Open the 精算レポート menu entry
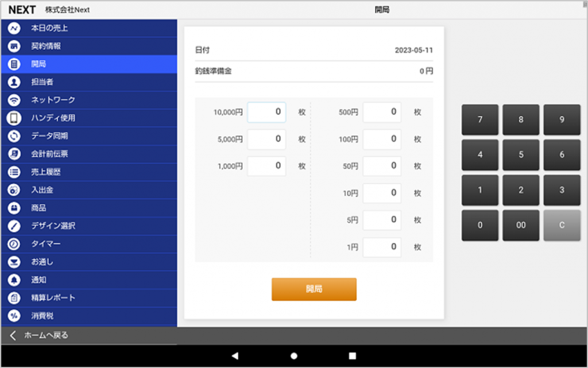 click(x=53, y=298)
